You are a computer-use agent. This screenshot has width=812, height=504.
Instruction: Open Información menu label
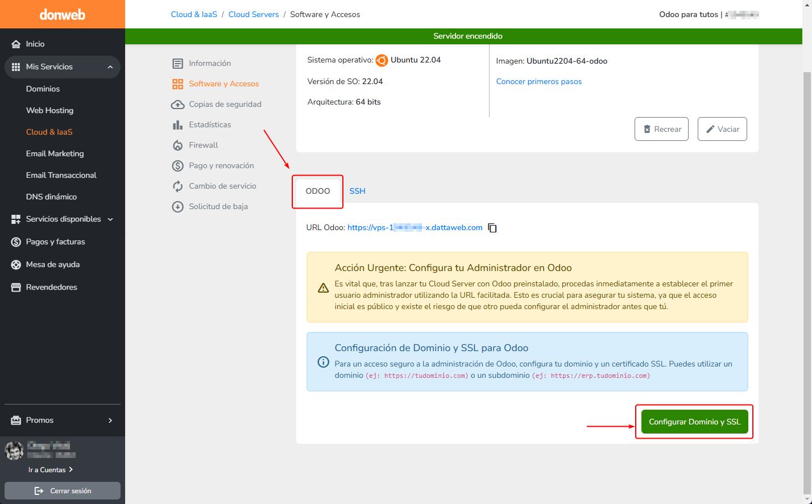210,63
